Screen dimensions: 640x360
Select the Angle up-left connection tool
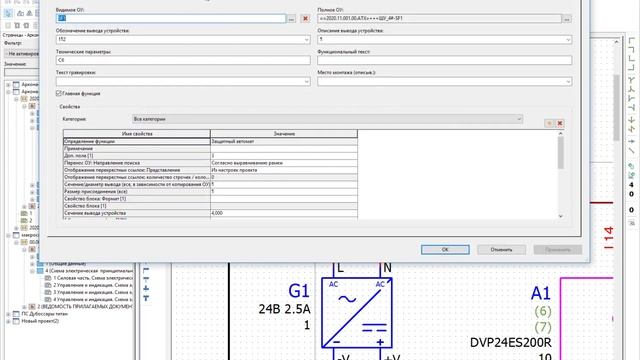631,68
